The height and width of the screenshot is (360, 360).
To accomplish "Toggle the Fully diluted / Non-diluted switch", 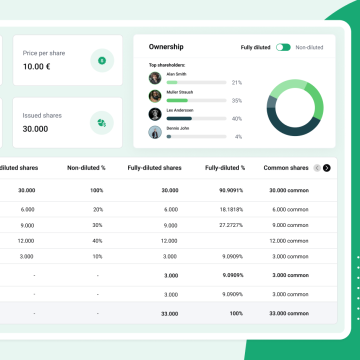I will tap(283, 47).
